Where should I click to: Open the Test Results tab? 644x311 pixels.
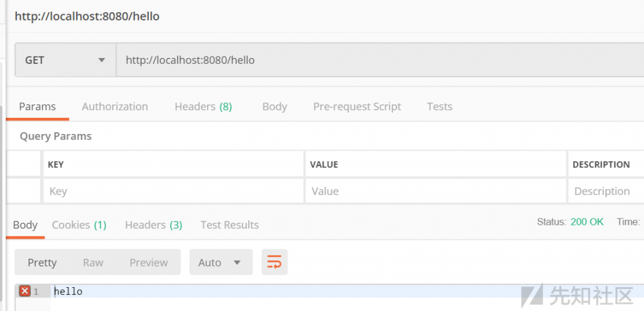(229, 225)
